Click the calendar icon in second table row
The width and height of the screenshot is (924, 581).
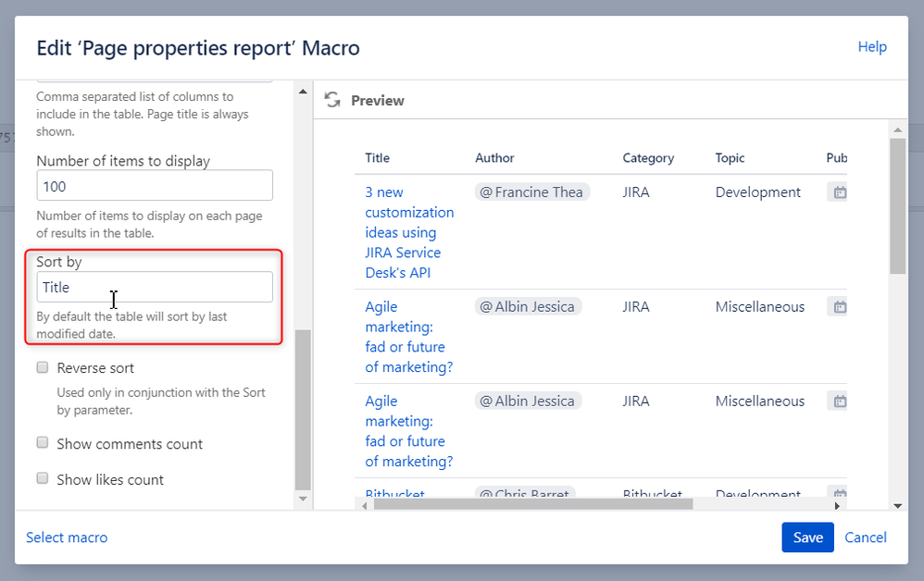click(x=840, y=307)
